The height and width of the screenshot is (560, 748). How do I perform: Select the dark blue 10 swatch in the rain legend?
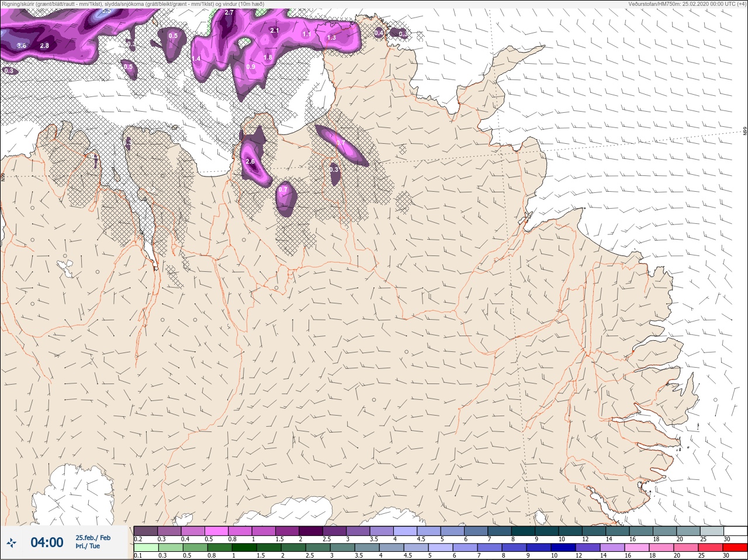pyautogui.click(x=563, y=548)
